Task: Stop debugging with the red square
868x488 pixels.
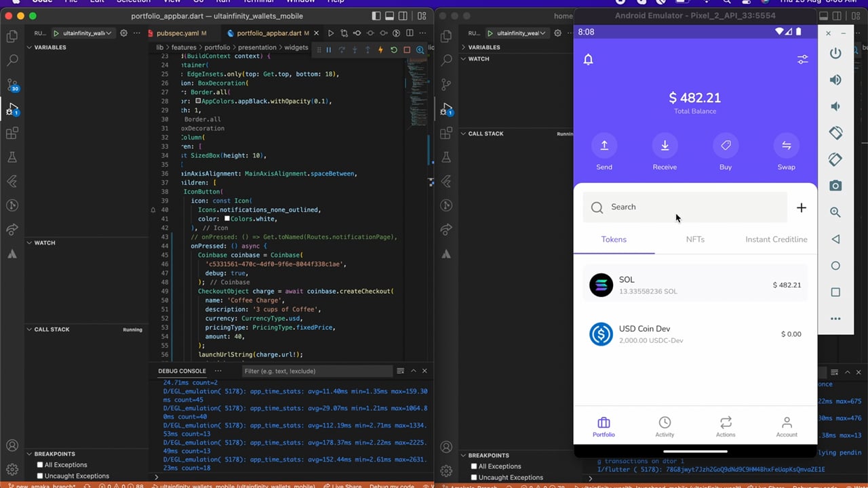Action: 407,49
